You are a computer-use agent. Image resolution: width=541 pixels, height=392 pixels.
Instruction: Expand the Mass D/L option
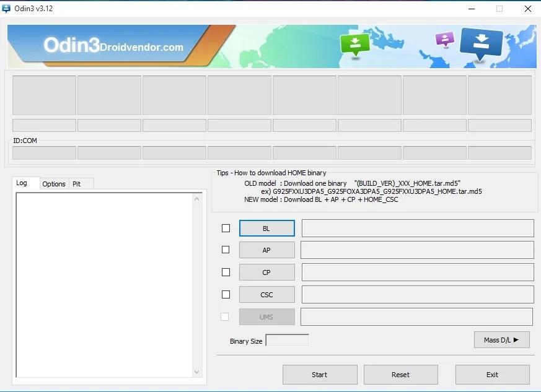pos(502,340)
